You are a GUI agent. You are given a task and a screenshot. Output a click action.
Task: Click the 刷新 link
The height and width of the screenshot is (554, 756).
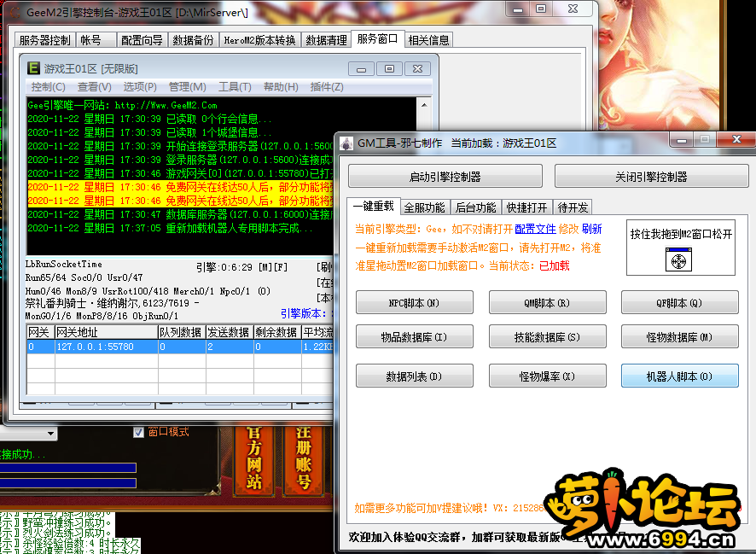(x=591, y=229)
